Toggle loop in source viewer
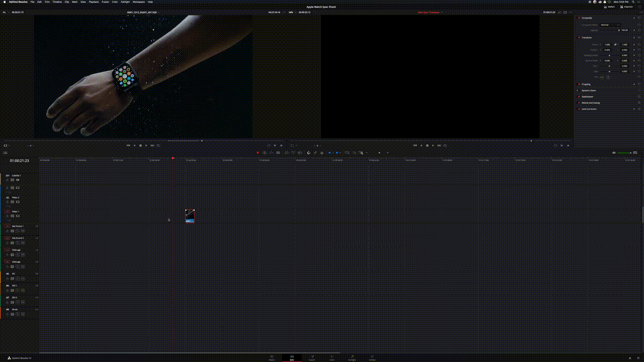The height and width of the screenshot is (362, 644). pos(158,145)
